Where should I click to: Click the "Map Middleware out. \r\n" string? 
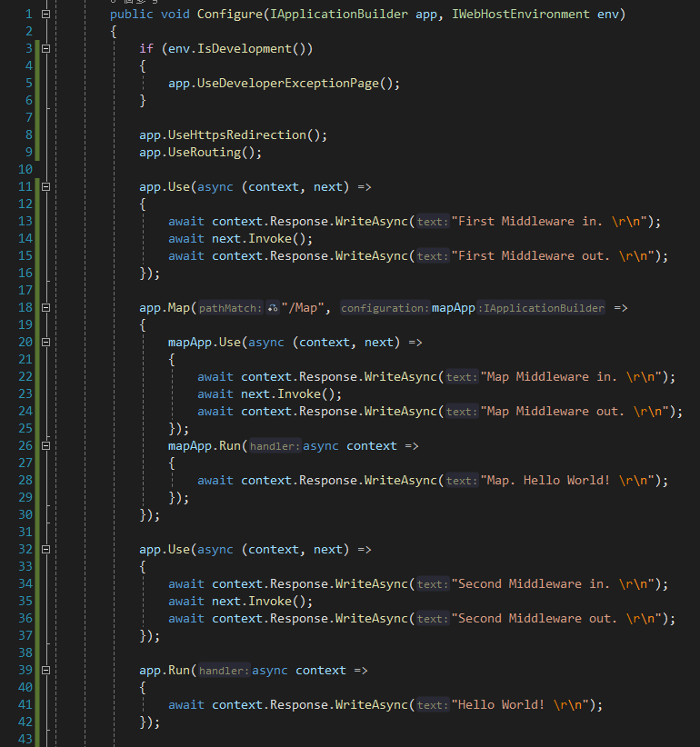[x=575, y=411]
